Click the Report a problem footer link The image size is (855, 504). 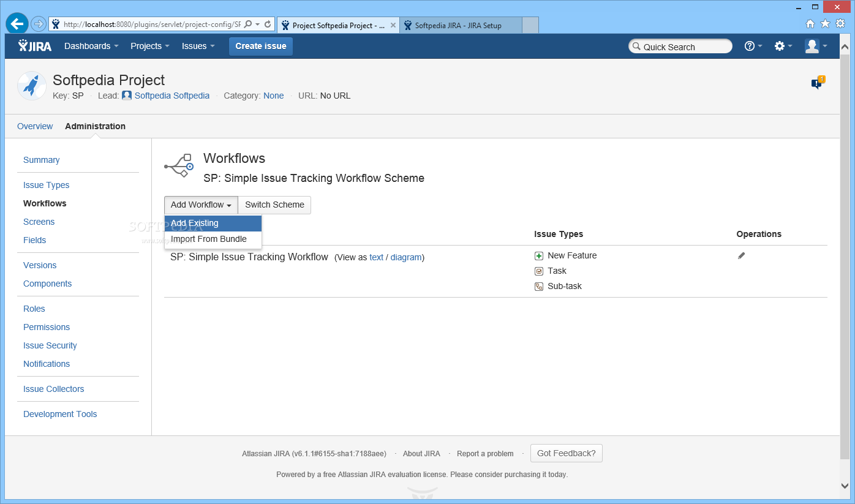(x=485, y=454)
